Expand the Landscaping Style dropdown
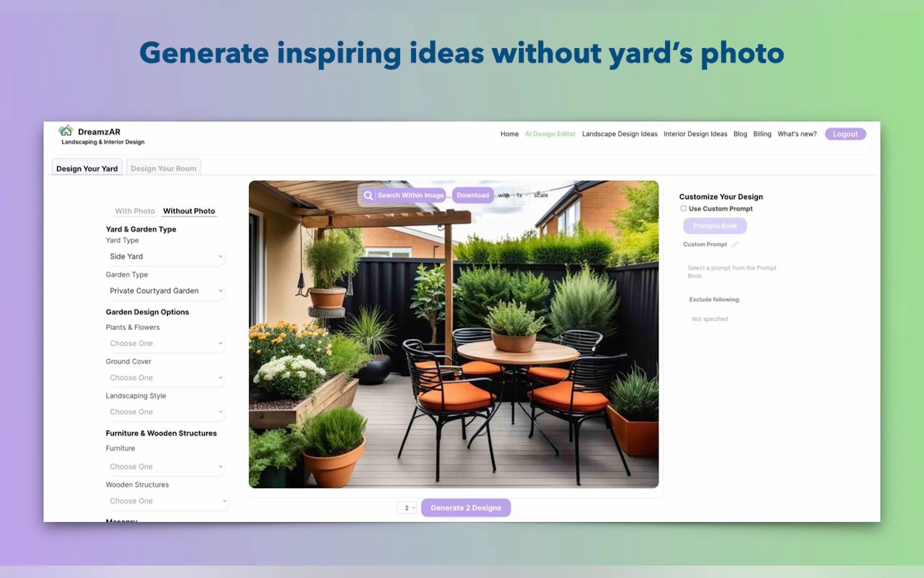 click(165, 412)
